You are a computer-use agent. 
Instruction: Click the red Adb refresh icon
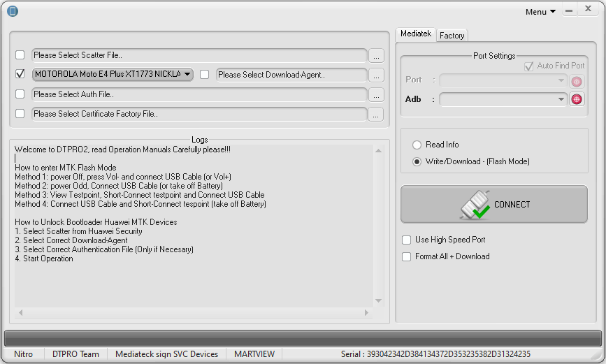point(577,99)
